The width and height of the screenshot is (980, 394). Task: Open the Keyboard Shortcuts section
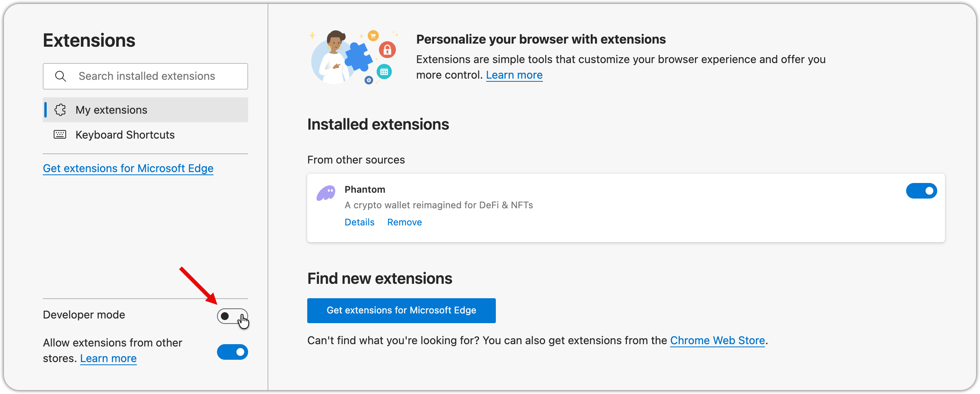click(125, 135)
